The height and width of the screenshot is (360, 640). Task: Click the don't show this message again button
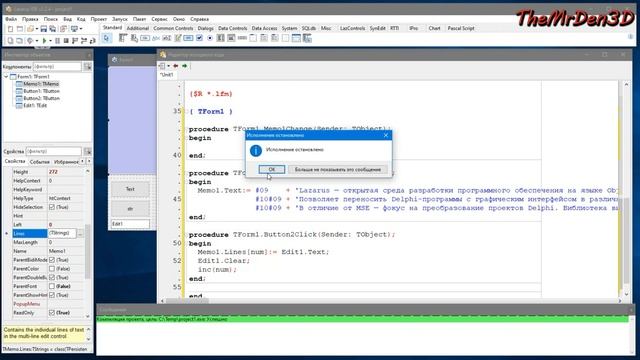[338, 169]
